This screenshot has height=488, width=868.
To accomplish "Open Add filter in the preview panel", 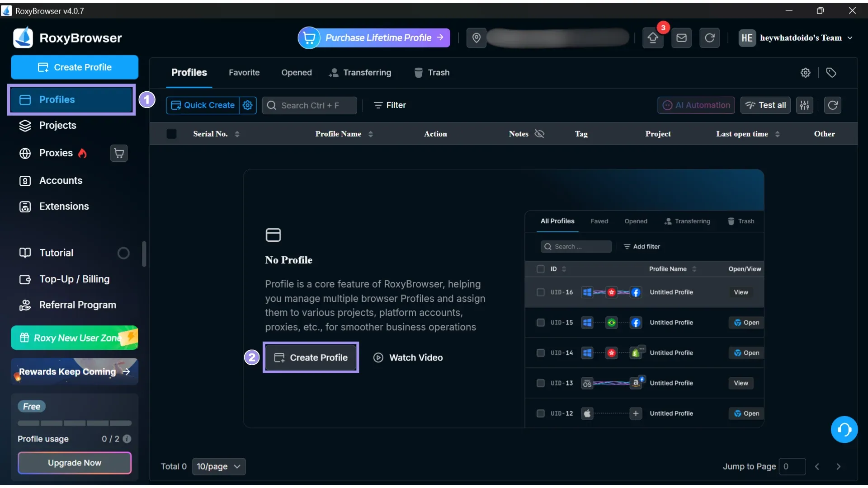I will [642, 247].
